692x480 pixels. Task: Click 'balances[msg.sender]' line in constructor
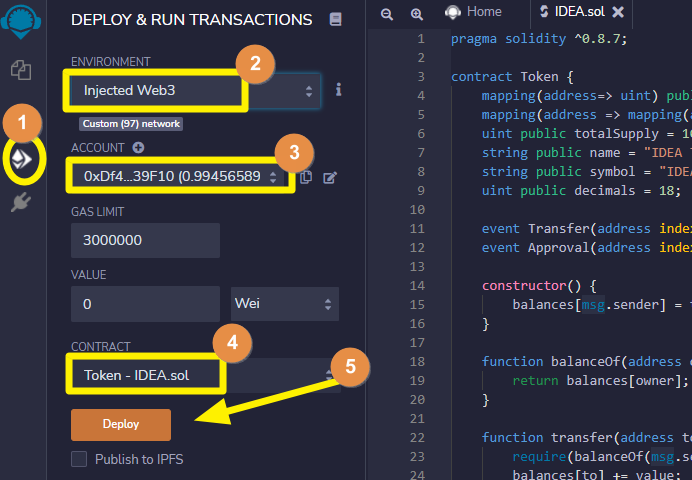[x=602, y=304]
